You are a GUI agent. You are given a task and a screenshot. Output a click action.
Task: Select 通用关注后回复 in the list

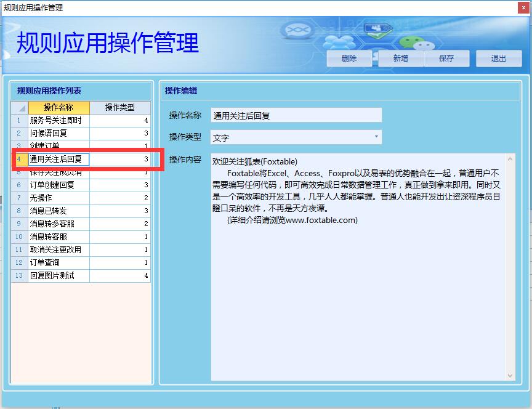click(x=58, y=159)
